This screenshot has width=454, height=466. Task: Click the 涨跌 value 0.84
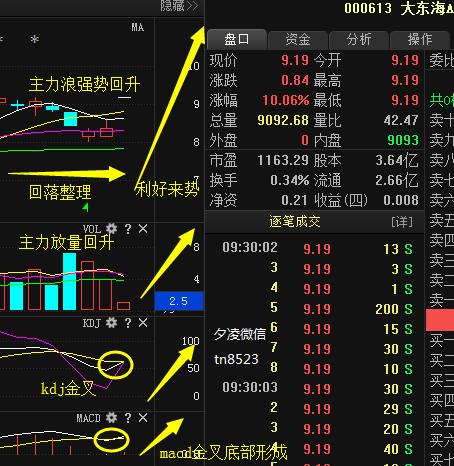click(295, 80)
